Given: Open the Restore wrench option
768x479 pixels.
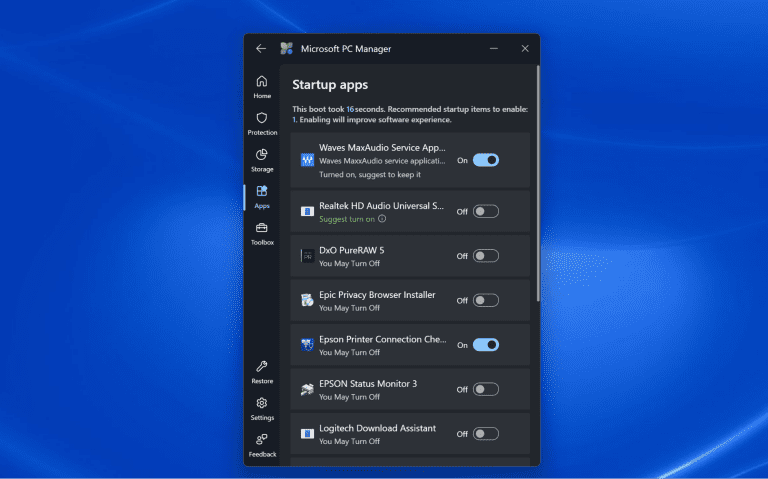Looking at the screenshot, I should tap(262, 372).
